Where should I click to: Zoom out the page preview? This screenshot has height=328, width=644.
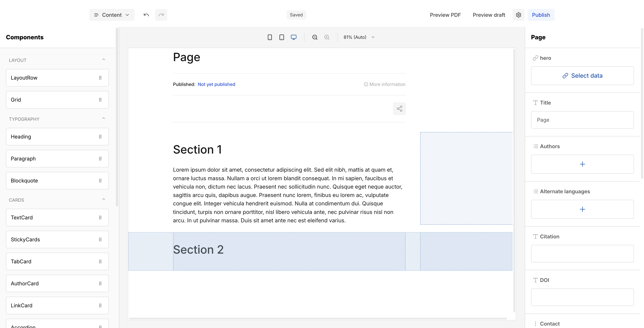(315, 37)
